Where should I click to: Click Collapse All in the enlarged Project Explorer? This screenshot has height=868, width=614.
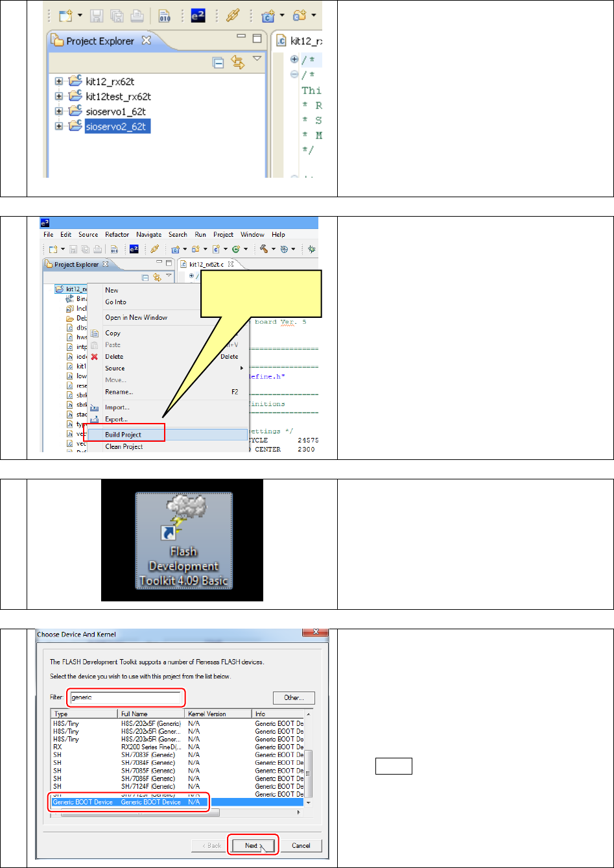pos(218,62)
